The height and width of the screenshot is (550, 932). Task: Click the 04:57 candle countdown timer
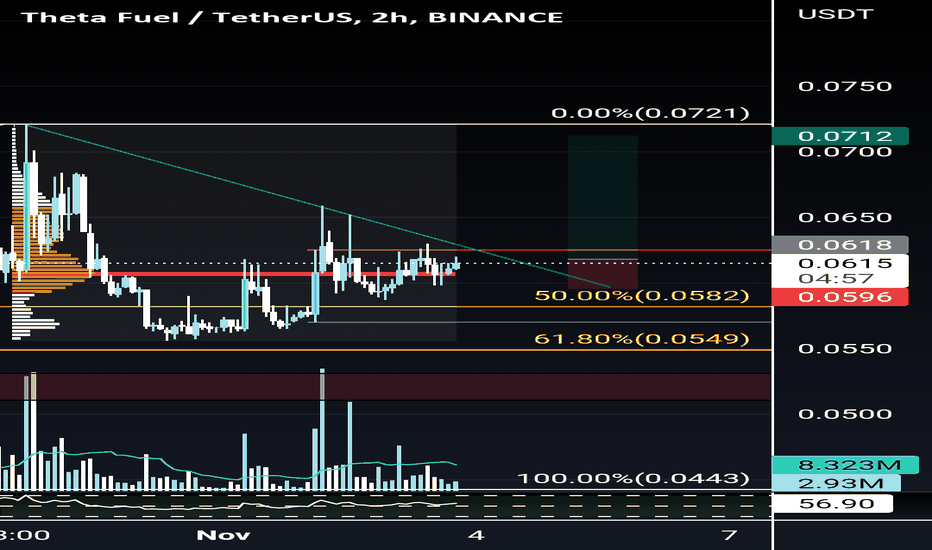pyautogui.click(x=836, y=279)
